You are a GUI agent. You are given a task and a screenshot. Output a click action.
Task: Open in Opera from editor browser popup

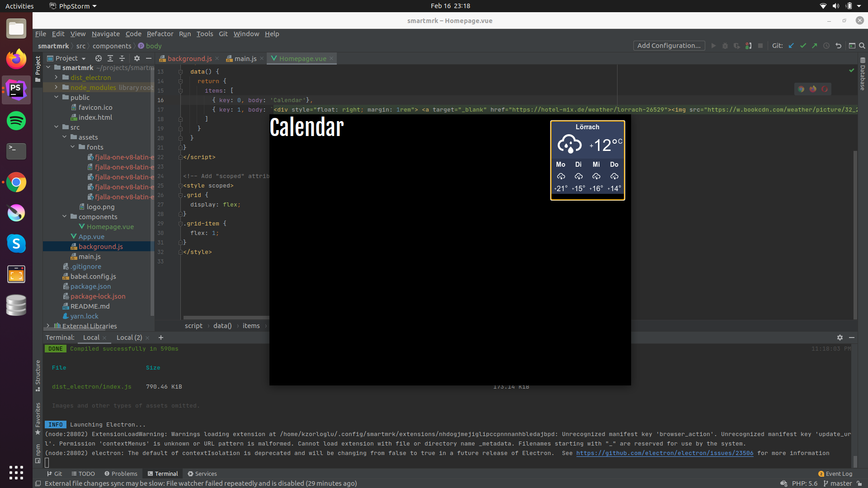click(x=825, y=89)
